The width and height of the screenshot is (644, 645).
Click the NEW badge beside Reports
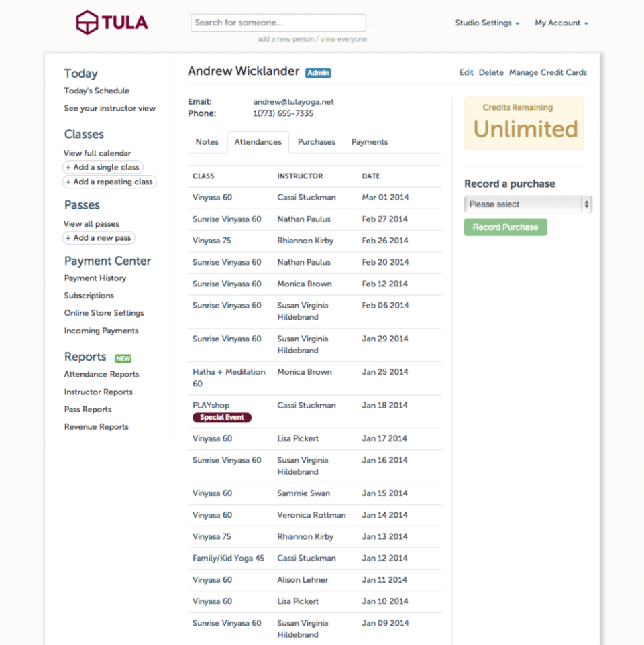pos(123,358)
